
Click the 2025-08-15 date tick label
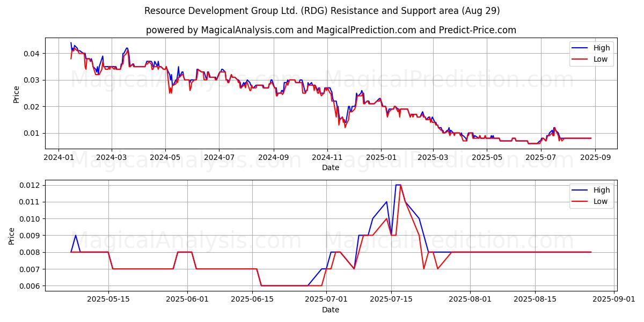[x=535, y=300]
